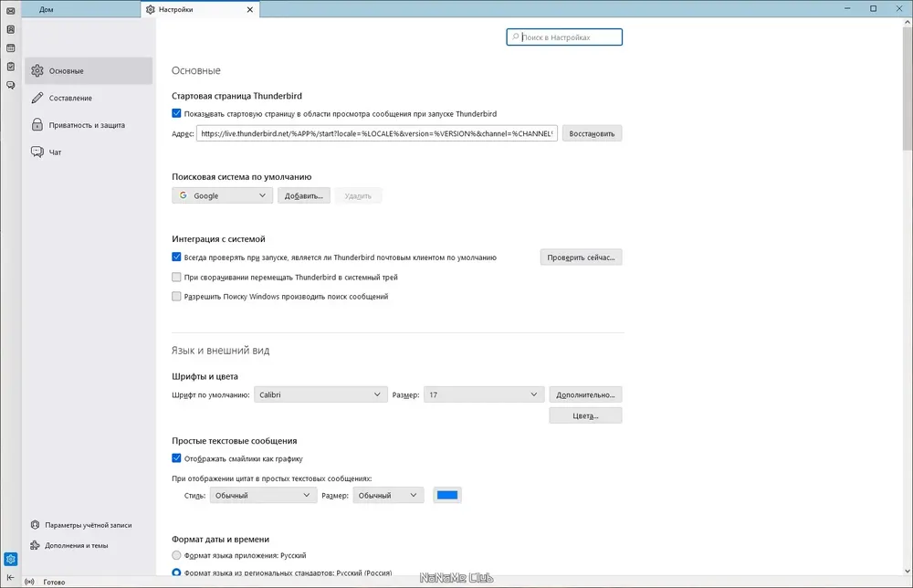Click the Цвета... button

pyautogui.click(x=585, y=415)
